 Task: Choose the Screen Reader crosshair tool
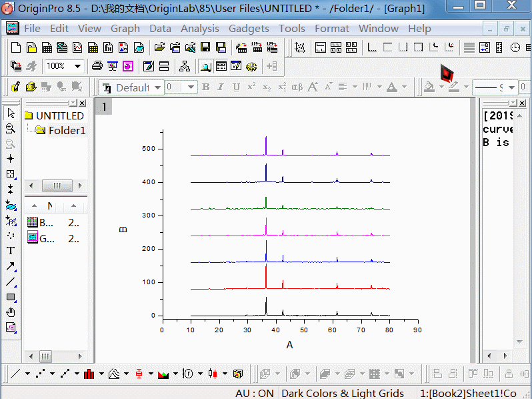pos(11,159)
